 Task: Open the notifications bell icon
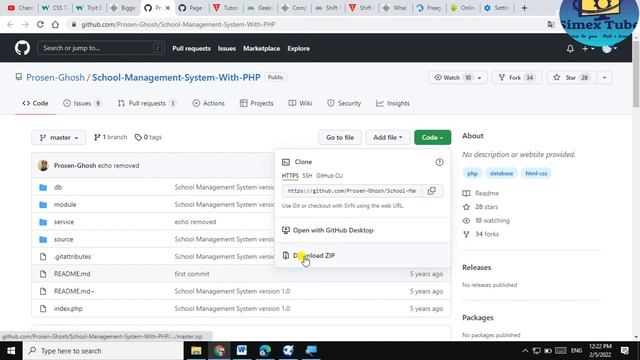coord(570,49)
